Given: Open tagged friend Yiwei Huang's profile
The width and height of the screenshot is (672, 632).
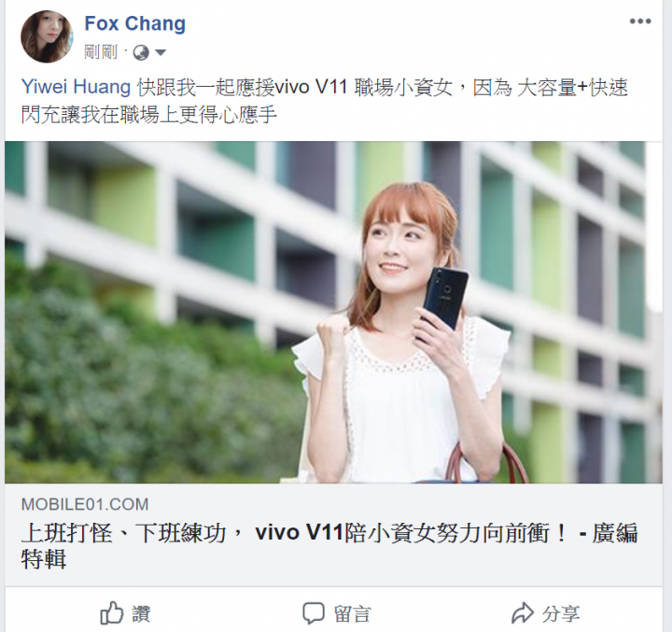Looking at the screenshot, I should click(x=76, y=87).
